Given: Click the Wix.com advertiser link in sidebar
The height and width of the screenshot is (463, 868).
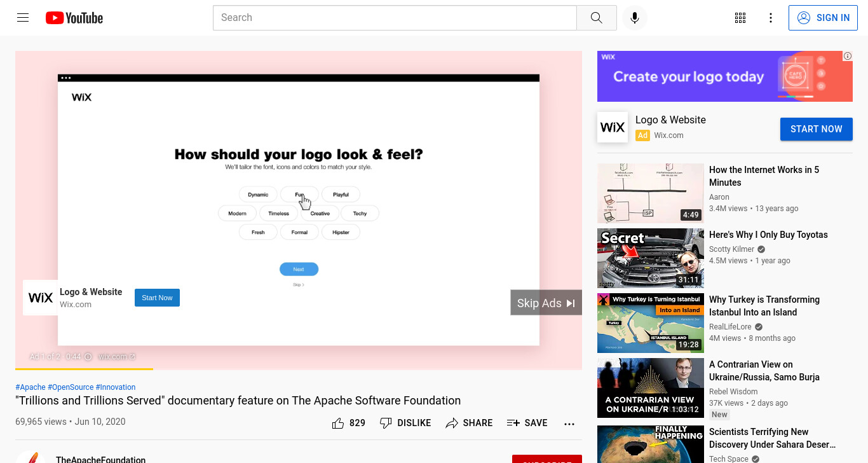Looking at the screenshot, I should (x=669, y=135).
